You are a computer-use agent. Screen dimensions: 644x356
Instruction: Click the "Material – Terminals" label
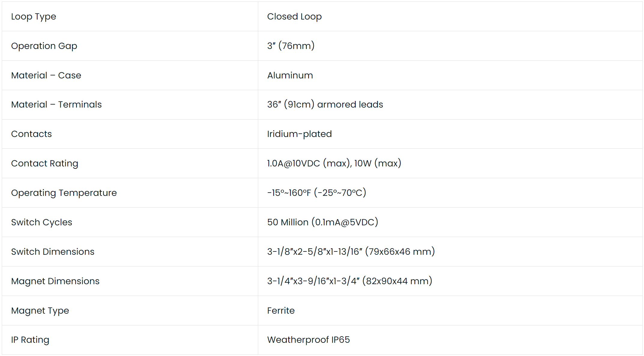[x=56, y=105]
